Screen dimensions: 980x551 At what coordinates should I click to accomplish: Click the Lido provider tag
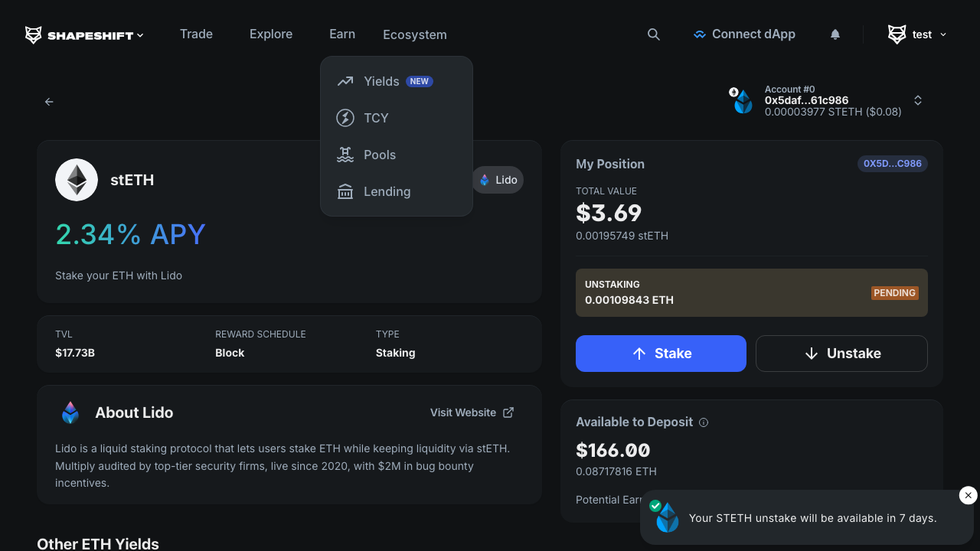coord(498,180)
